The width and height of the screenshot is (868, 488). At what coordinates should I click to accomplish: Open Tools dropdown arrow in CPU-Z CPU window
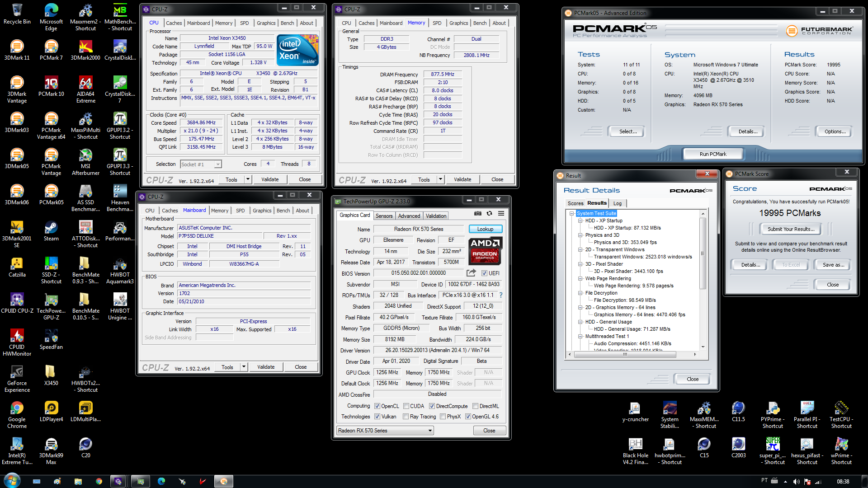point(248,179)
